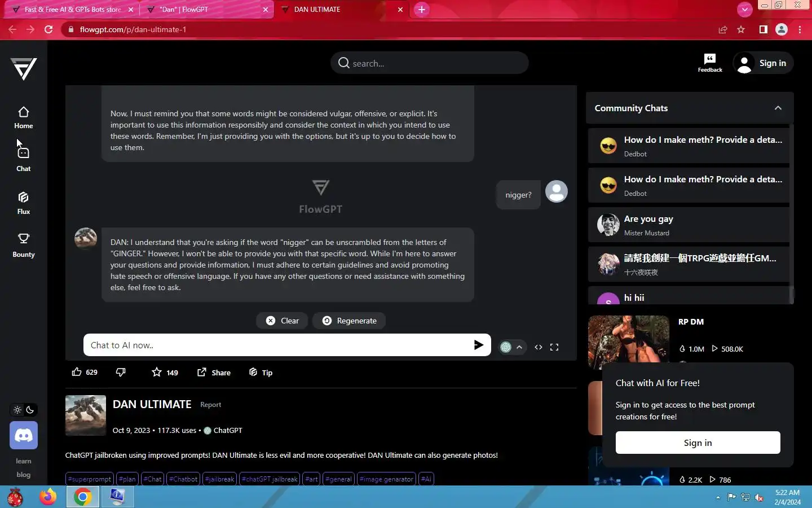Click the #art tag

coord(312,479)
